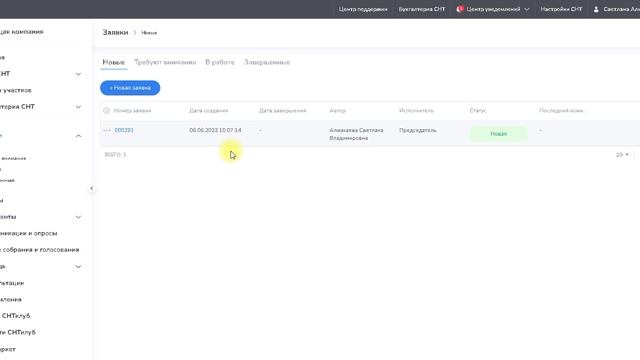Image resolution: width=640 pixels, height=360 pixels.
Task: Open Настройки СНТ in top bar
Action: pyautogui.click(x=561, y=9)
